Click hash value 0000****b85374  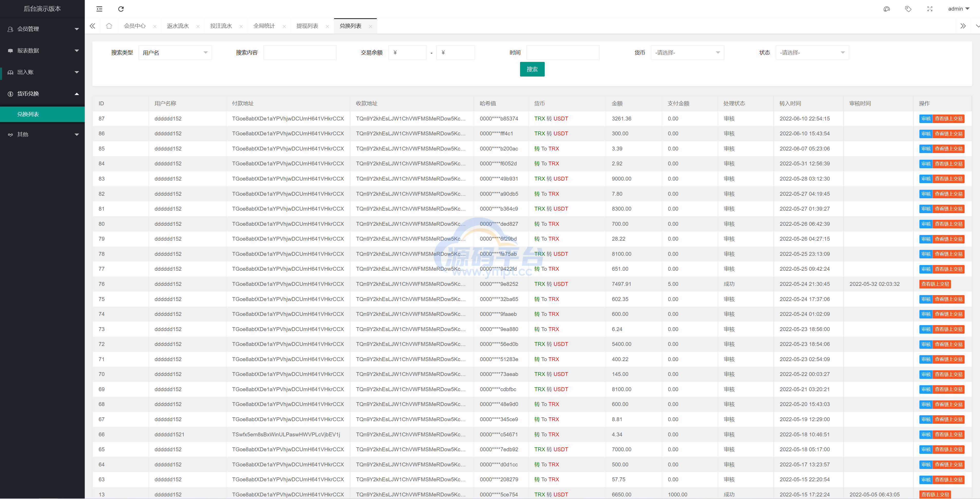coord(499,119)
